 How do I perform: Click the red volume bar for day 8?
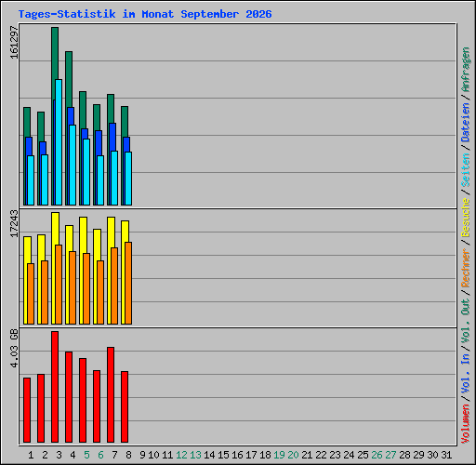pyautogui.click(x=125, y=407)
